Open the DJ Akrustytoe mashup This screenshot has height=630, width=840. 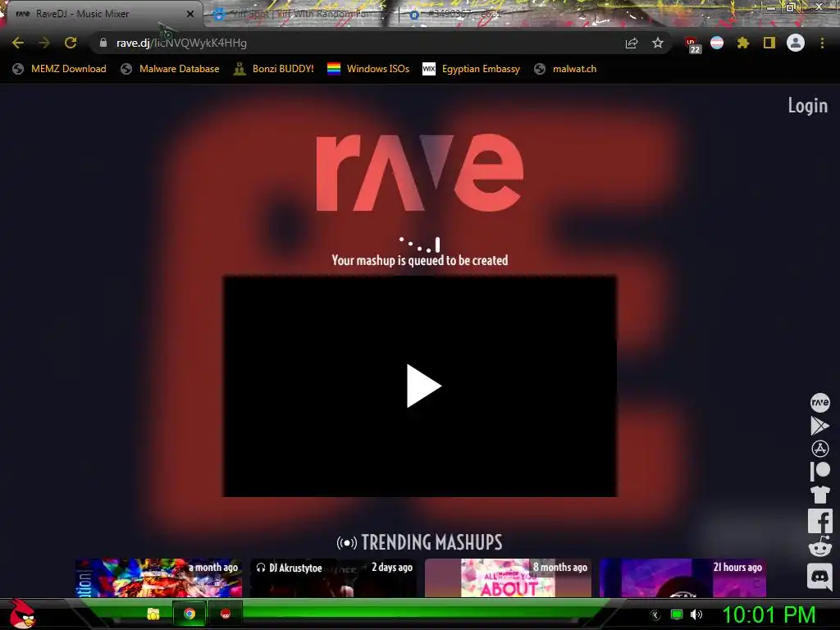tap(333, 577)
